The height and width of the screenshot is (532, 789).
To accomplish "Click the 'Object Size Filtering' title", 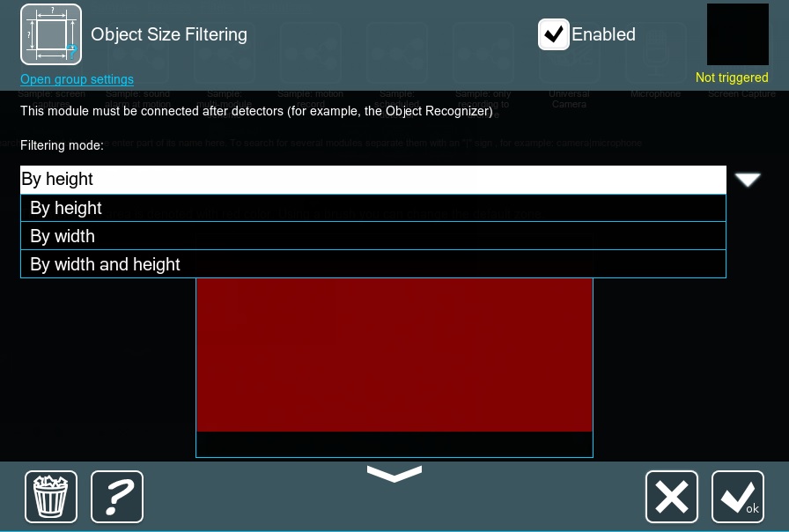I will 169,34.
